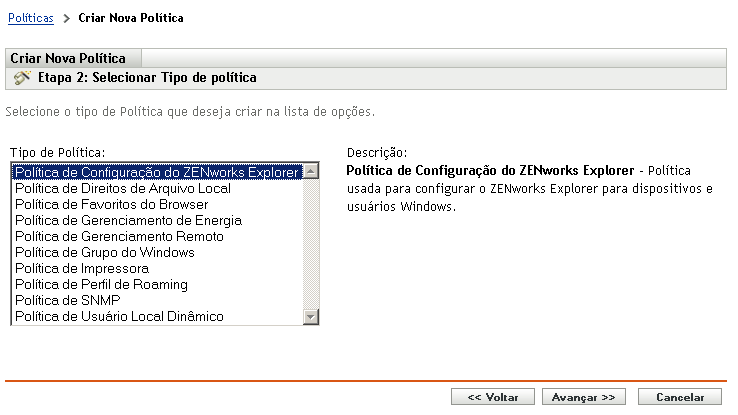
Task: Pick Política de Impressora in list
Action: point(157,268)
